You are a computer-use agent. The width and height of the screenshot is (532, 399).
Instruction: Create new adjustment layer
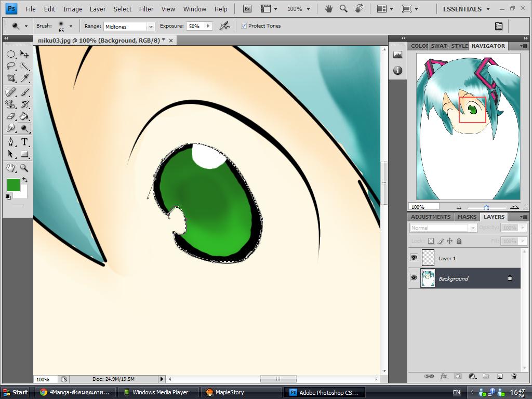pos(472,376)
